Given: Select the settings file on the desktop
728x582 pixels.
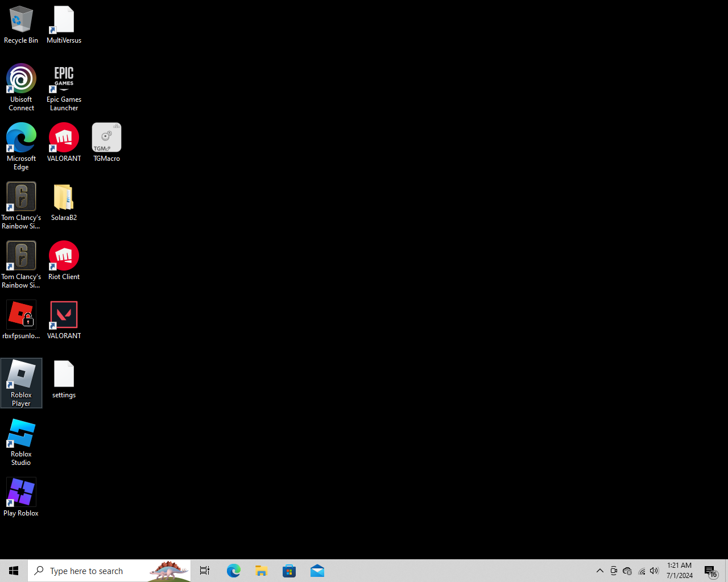Looking at the screenshot, I should tap(64, 379).
